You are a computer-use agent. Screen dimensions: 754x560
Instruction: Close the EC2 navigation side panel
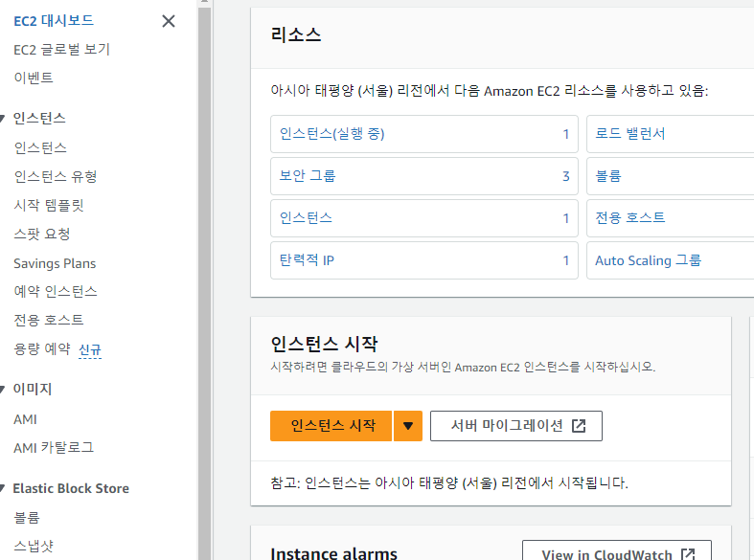pyautogui.click(x=169, y=21)
